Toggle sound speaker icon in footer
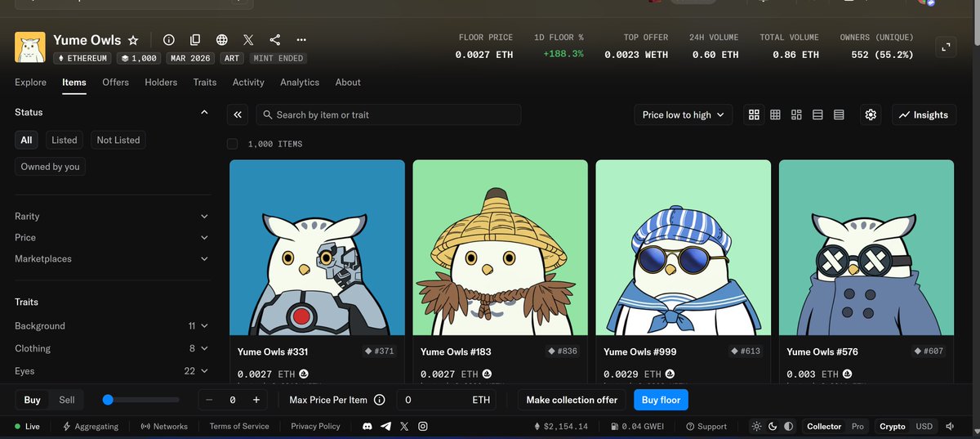Viewport: 980px width, 439px height. pyautogui.click(x=950, y=427)
